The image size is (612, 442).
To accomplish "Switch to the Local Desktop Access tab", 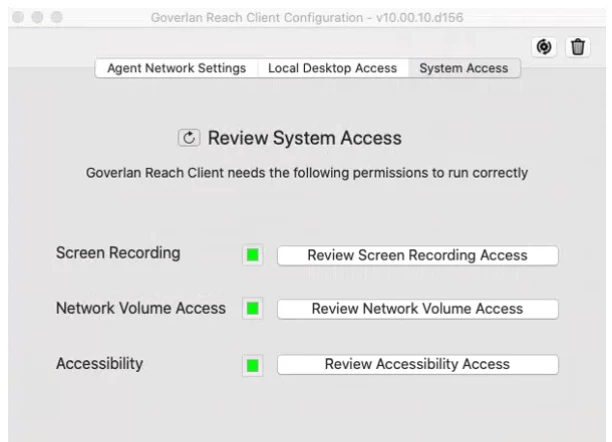I will tap(333, 68).
